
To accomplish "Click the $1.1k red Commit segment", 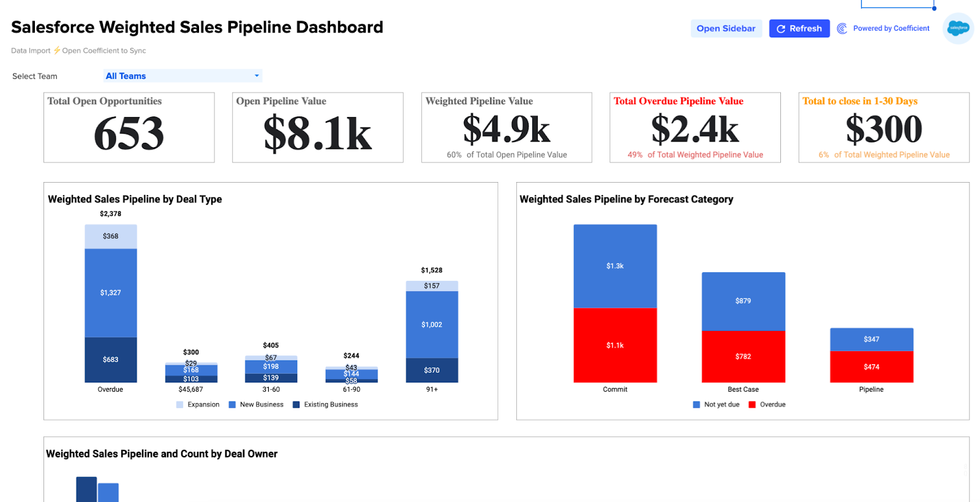I will [x=615, y=345].
